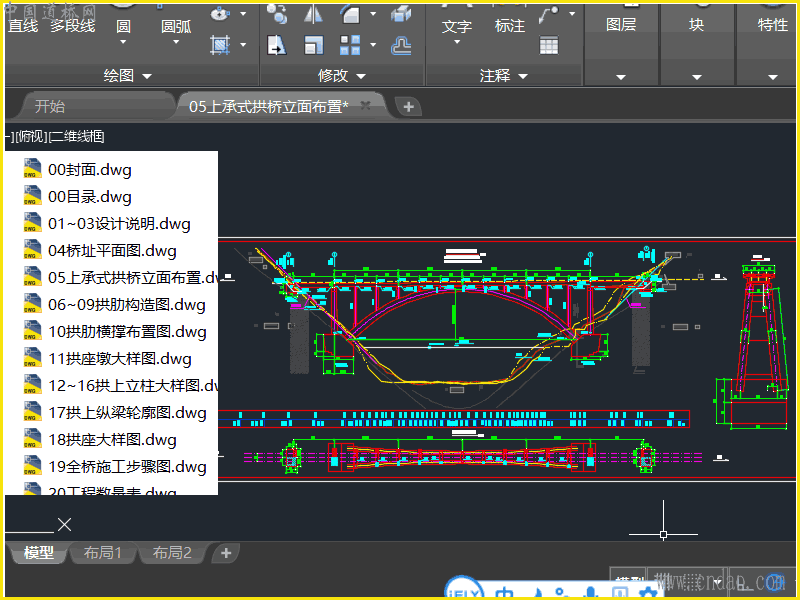This screenshot has height=600, width=800.
Task: Close the command line with the X icon
Action: pyautogui.click(x=64, y=524)
